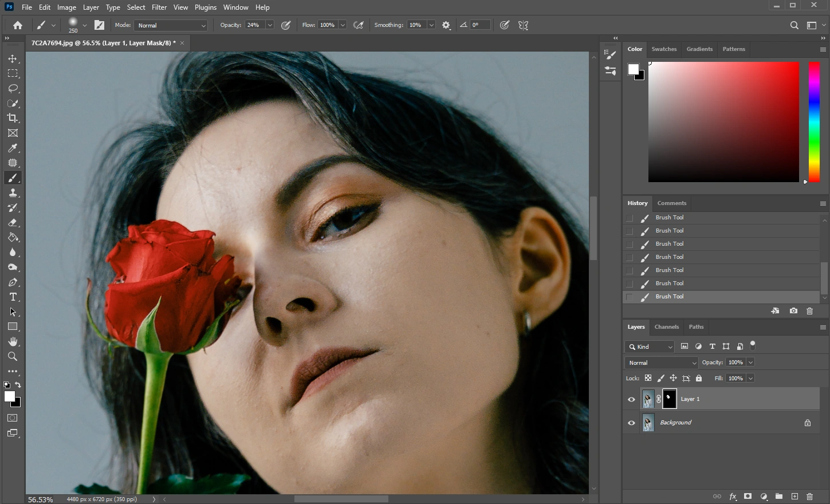Open the brush settings gear for smoothing
830x504 pixels.
point(446,25)
